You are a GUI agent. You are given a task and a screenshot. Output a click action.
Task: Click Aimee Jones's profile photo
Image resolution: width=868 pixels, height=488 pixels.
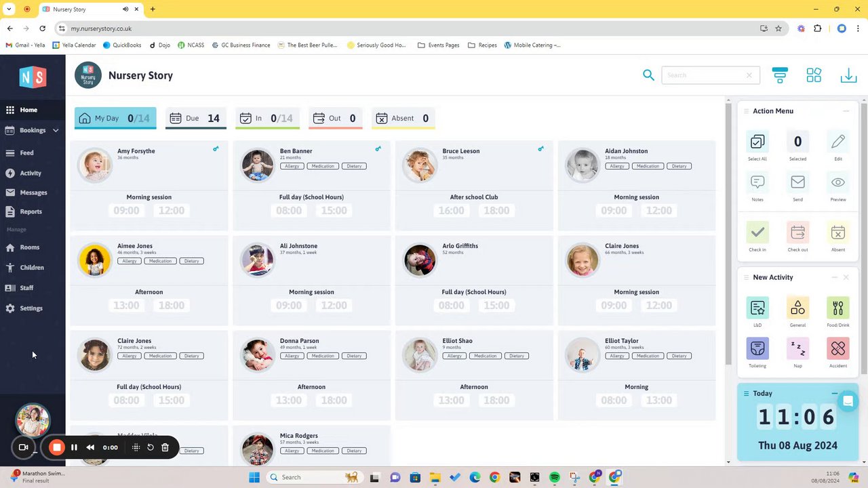click(94, 260)
